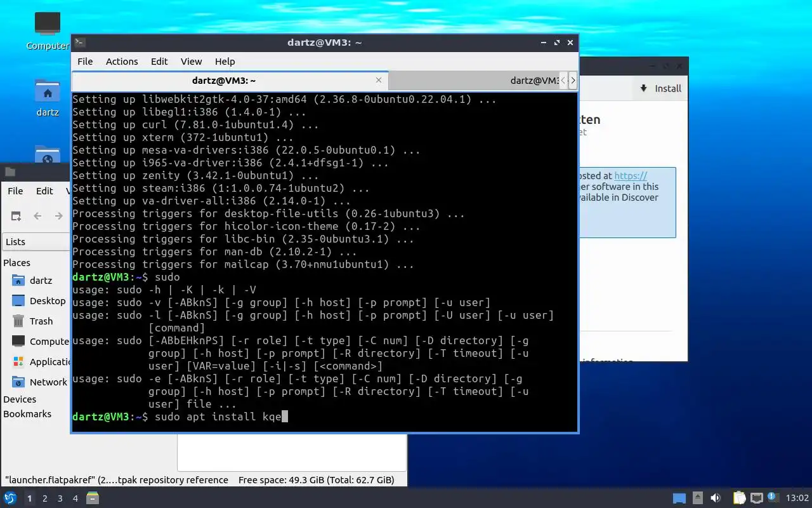Open the terminal File menu
The width and height of the screenshot is (812, 508).
point(85,62)
